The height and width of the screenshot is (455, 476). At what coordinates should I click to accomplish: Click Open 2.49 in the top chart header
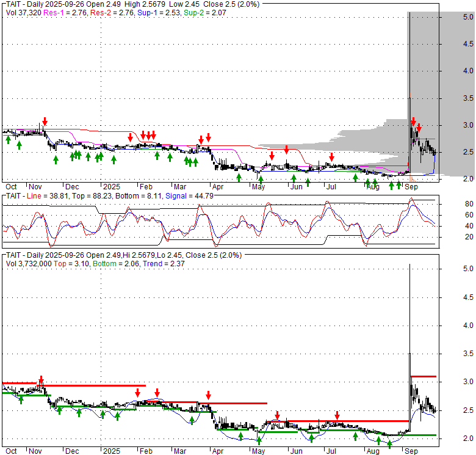click(x=103, y=4)
